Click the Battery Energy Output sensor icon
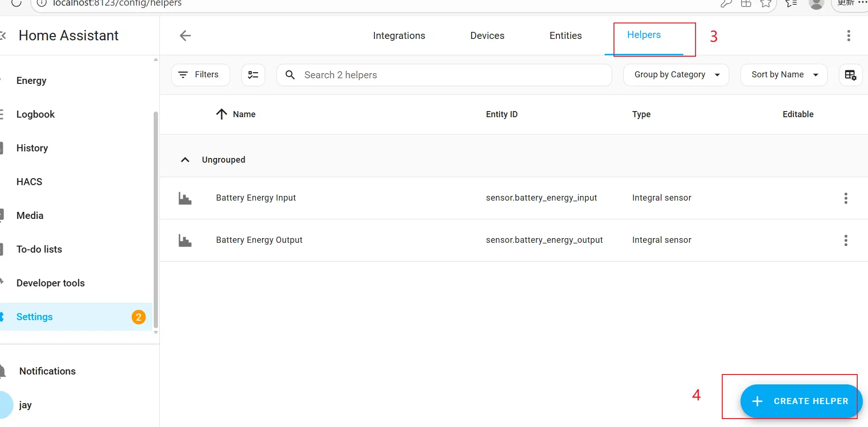The image size is (868, 427). 185,240
